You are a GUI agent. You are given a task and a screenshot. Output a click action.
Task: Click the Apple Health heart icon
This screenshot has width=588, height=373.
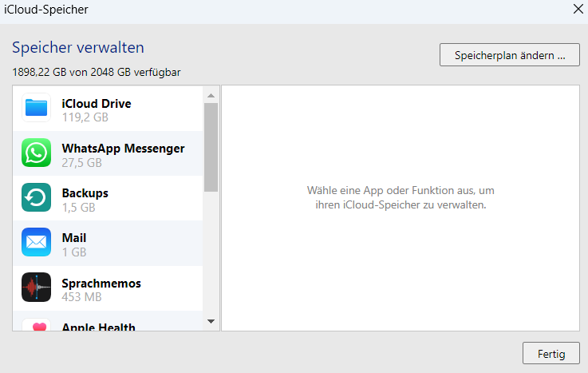[x=36, y=325]
